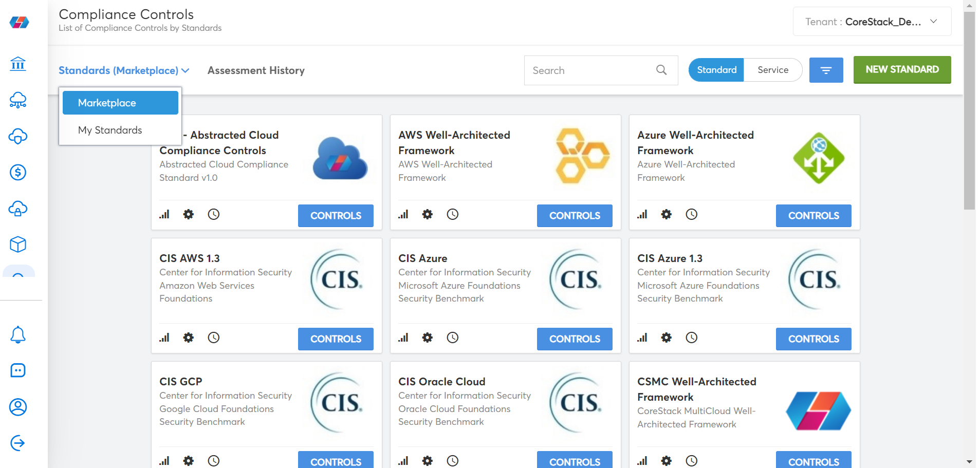Open clock icon on CIS Azure card
Viewport: 980px width, 468px height.
click(x=453, y=338)
